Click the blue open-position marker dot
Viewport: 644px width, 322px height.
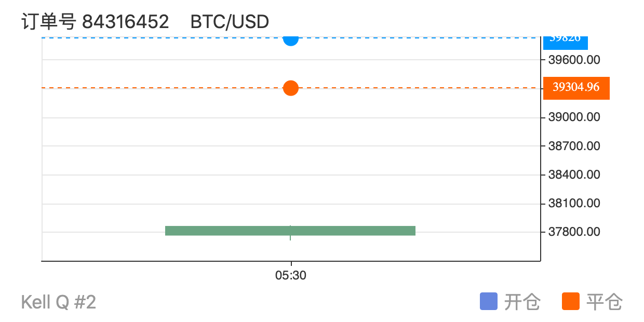pos(291,39)
